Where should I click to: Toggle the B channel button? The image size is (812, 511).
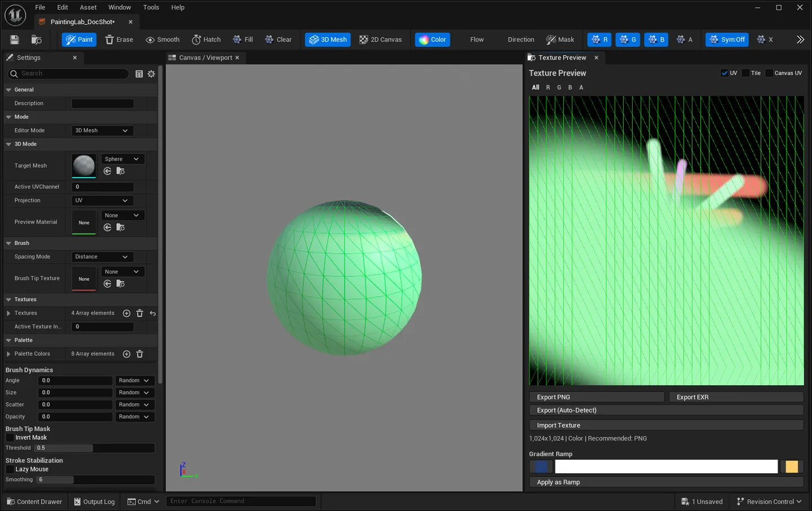coord(656,39)
